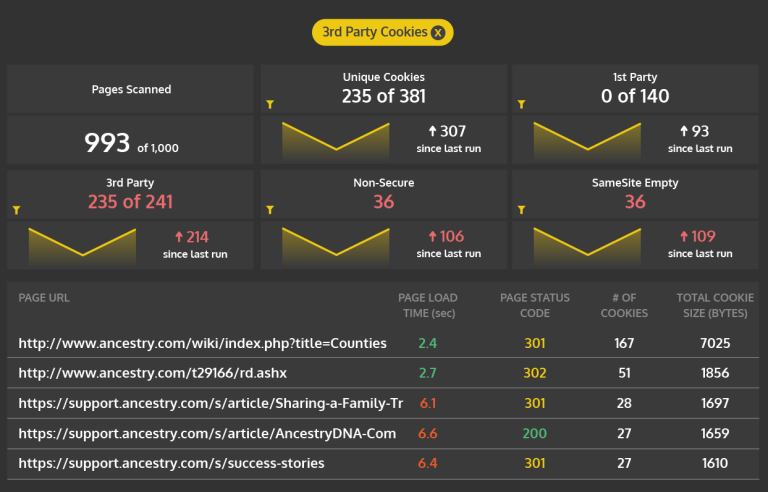Click the 3rd Party filter funnel icon

17,210
